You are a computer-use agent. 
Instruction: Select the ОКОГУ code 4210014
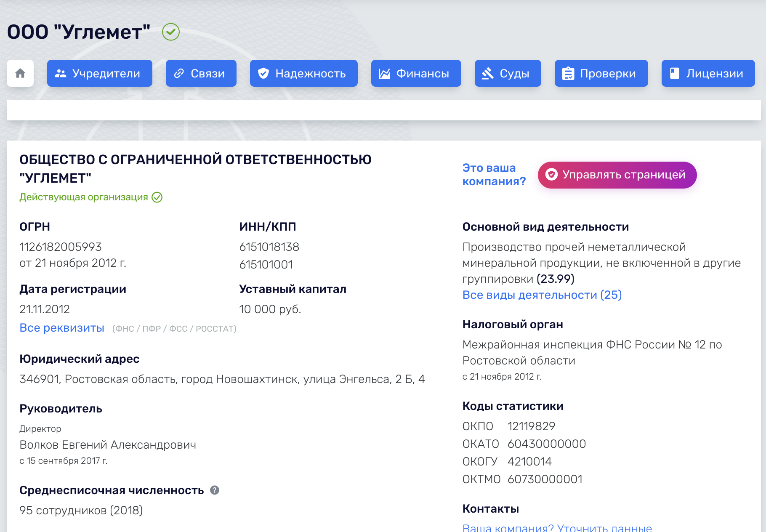[529, 462]
